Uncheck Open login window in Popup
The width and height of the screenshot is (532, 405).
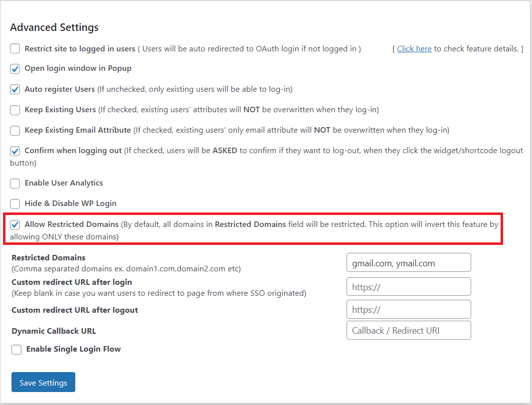point(15,69)
